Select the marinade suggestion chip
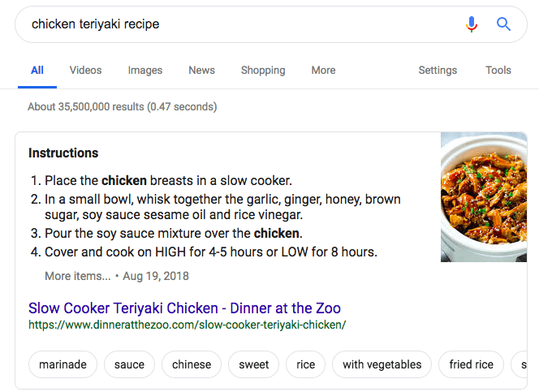The image size is (539, 392). pyautogui.click(x=63, y=364)
